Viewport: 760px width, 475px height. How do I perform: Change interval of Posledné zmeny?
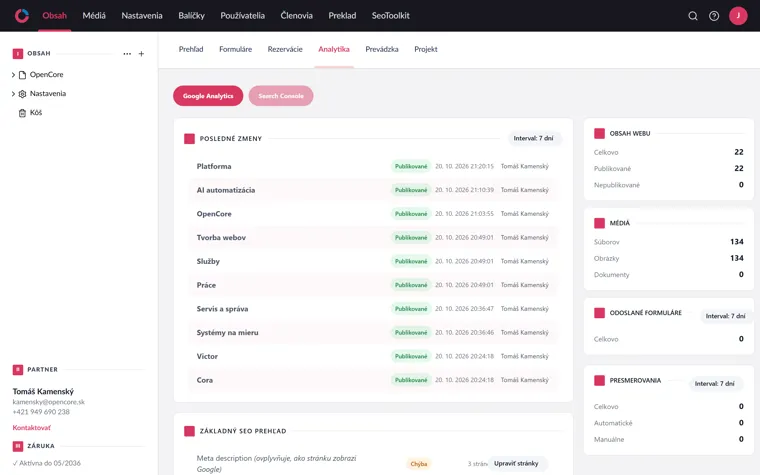tap(534, 139)
